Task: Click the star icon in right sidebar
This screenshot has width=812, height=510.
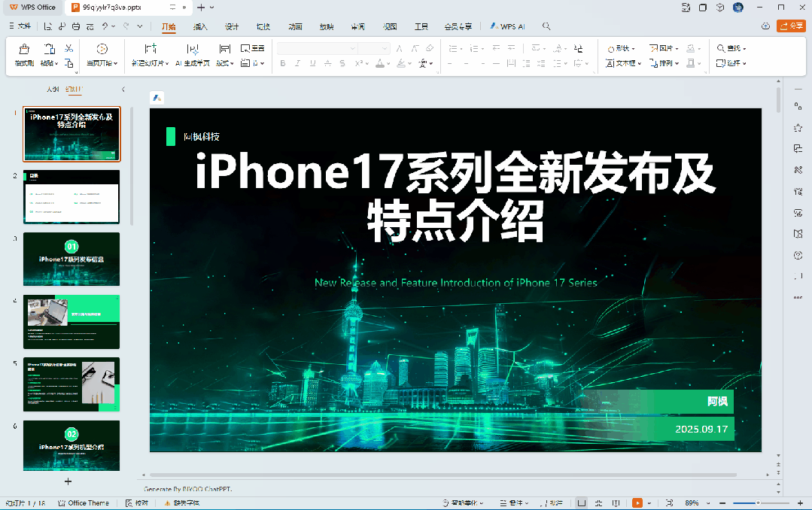Action: [798, 127]
